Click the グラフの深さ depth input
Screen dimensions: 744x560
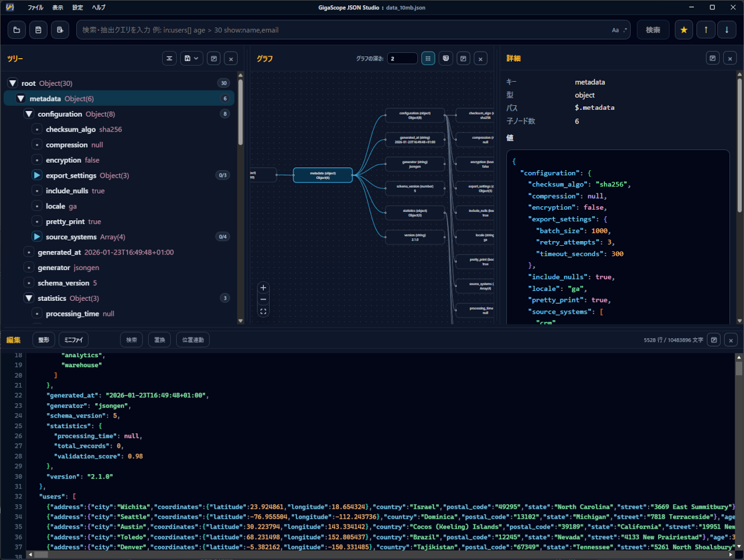[x=402, y=59]
